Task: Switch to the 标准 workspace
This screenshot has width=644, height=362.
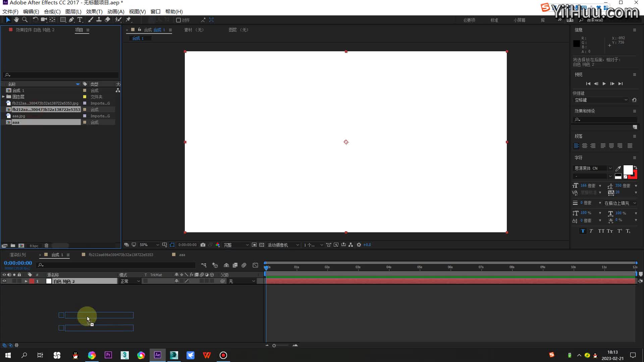Action: coord(494,20)
